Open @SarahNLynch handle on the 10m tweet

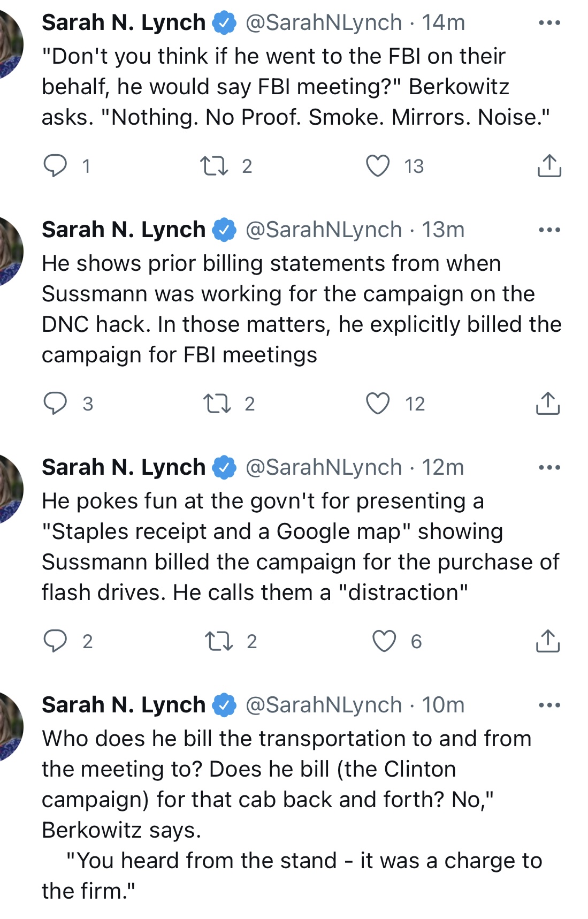tap(324, 705)
